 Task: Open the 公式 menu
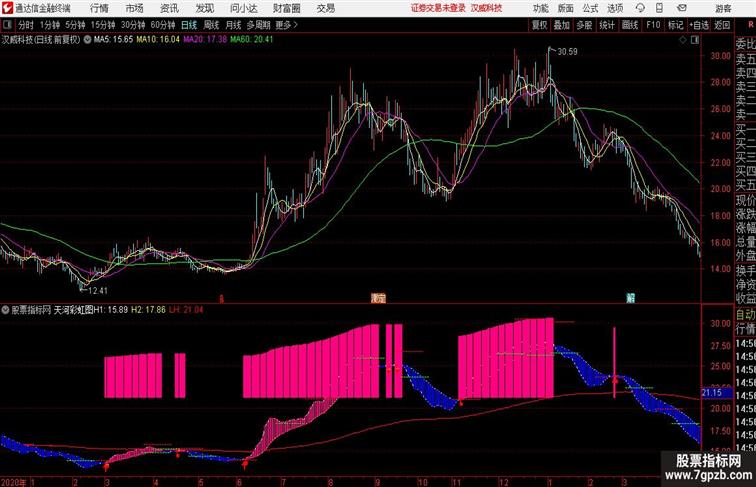[590, 8]
